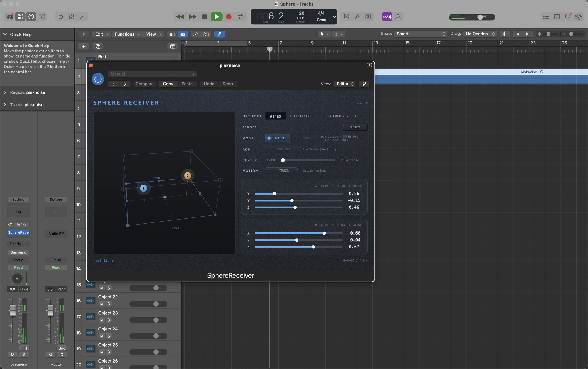Open the Mixer faders icon

[71, 17]
